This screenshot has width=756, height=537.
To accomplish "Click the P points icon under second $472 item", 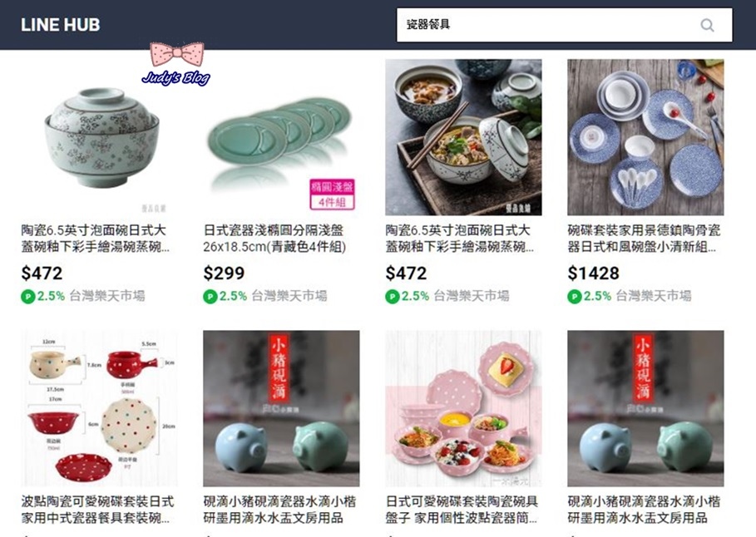I will pos(392,296).
